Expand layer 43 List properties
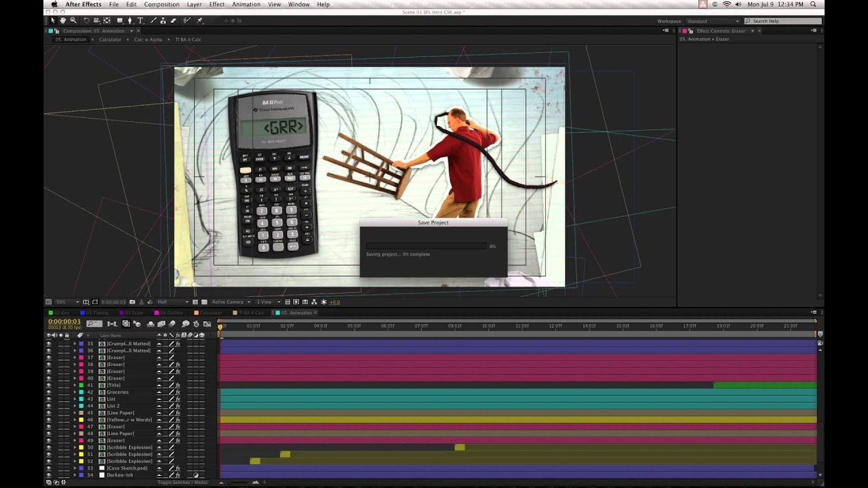 (x=75, y=399)
